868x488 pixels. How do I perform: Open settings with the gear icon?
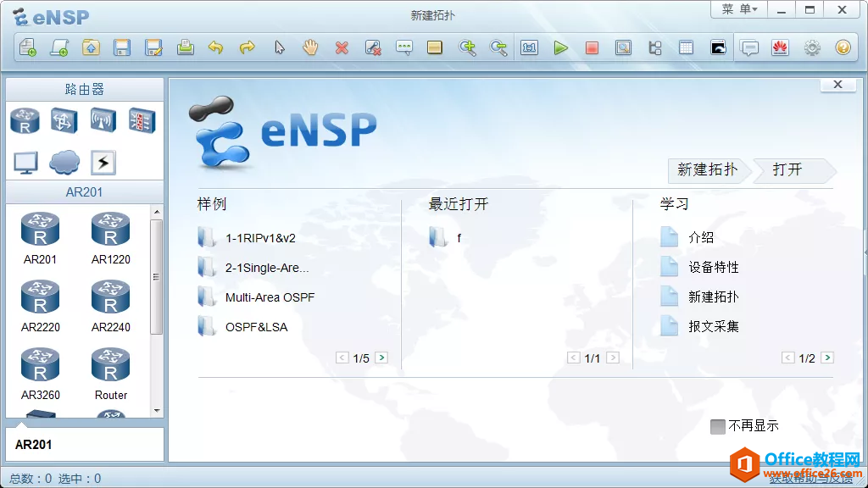pos(812,47)
